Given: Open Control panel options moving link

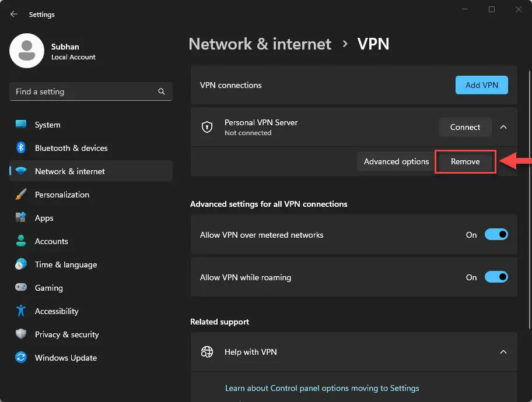Looking at the screenshot, I should [x=322, y=388].
